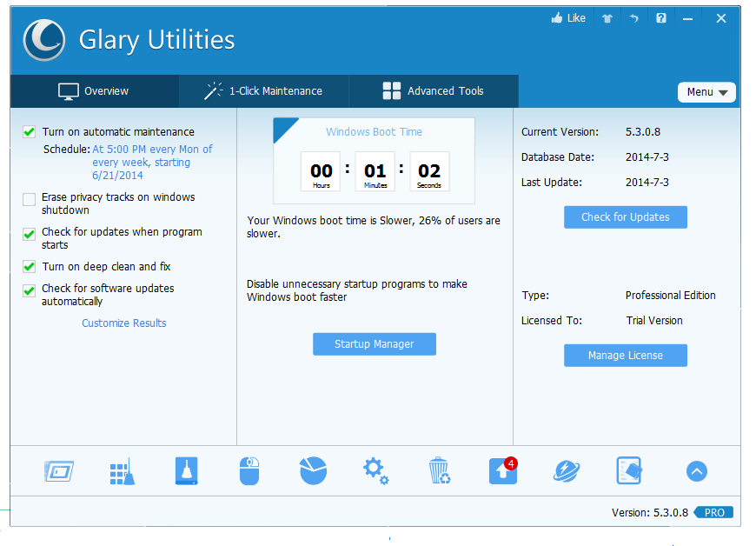Open the File Shredder eraser icon
Viewport: 756px width, 546px height.
[629, 470]
